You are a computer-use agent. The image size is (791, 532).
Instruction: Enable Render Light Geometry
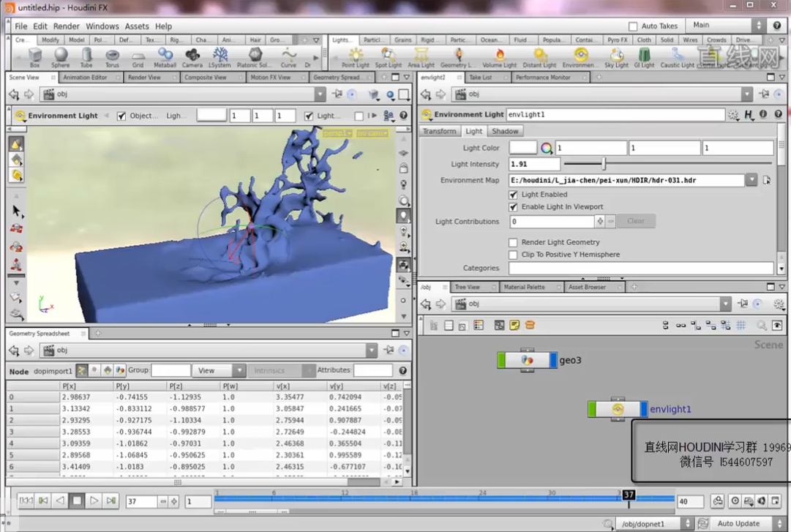(x=513, y=242)
